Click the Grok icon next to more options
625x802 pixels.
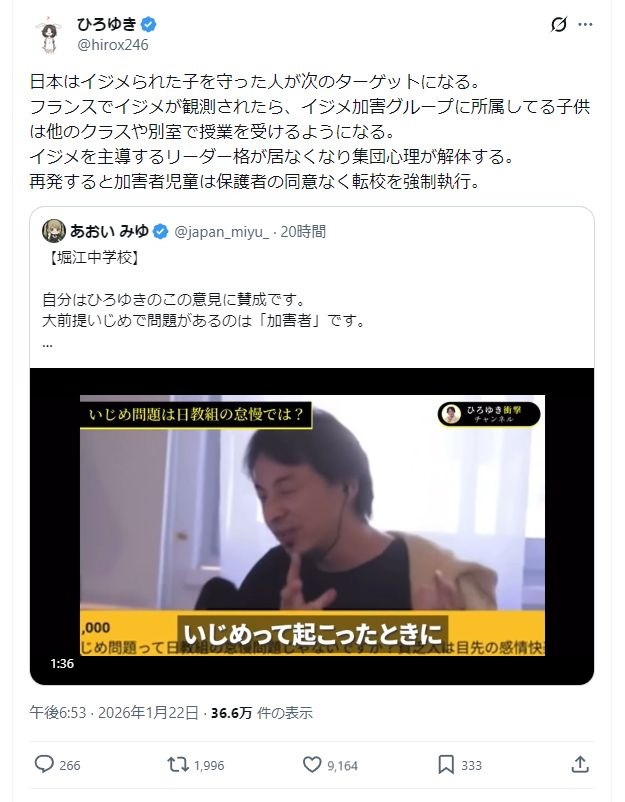click(559, 24)
